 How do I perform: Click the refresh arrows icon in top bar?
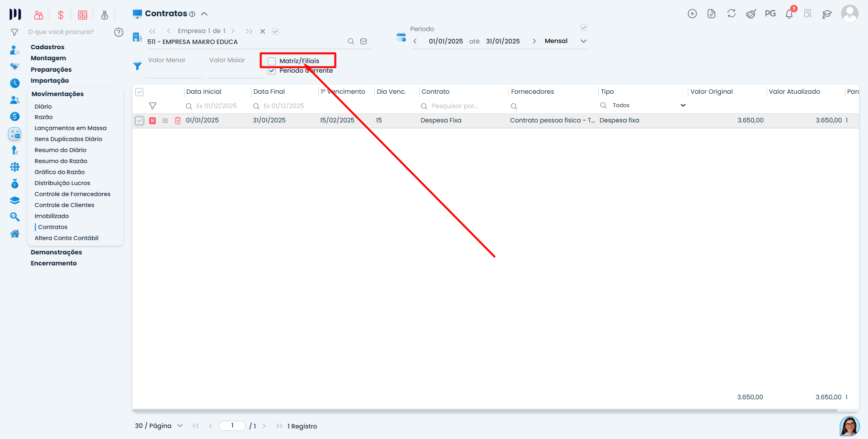(x=731, y=14)
